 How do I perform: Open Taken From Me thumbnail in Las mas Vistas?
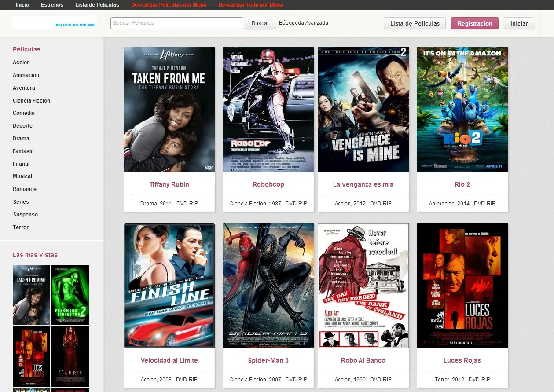click(x=31, y=295)
